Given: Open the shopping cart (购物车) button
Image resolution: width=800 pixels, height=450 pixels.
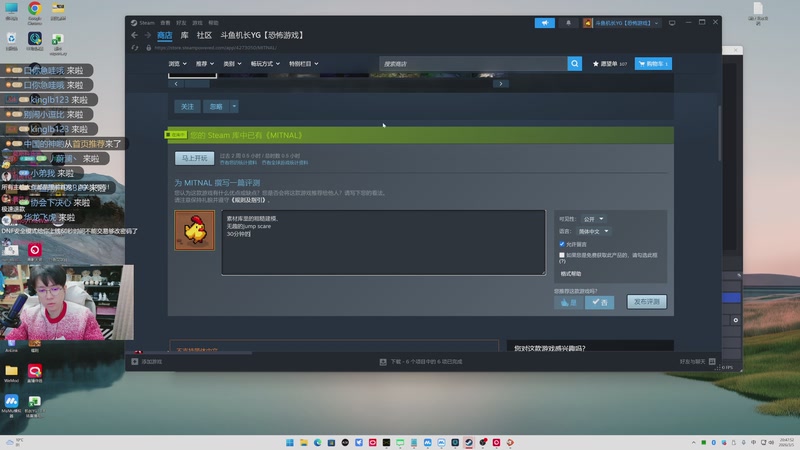Looking at the screenshot, I should [x=653, y=64].
